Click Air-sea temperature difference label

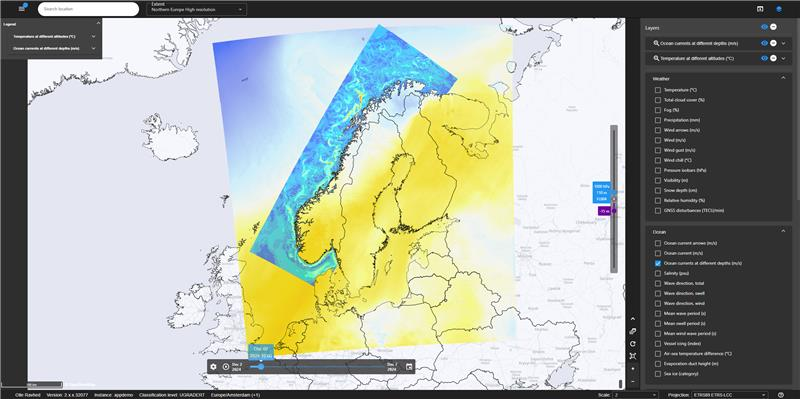click(697, 353)
